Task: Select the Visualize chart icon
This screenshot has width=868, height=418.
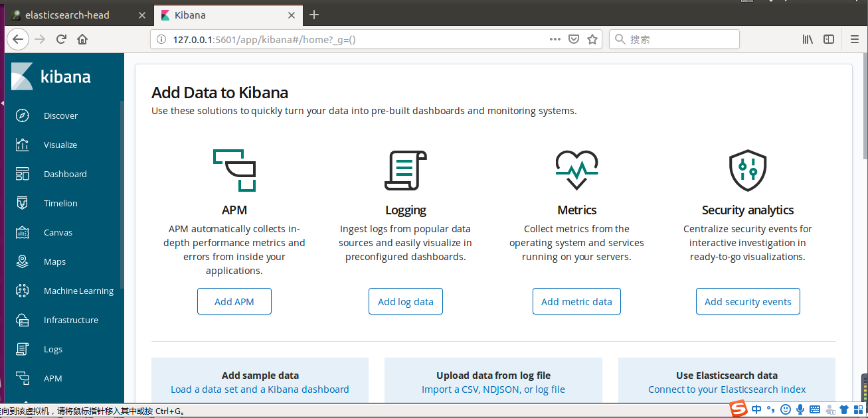Action: point(23,145)
